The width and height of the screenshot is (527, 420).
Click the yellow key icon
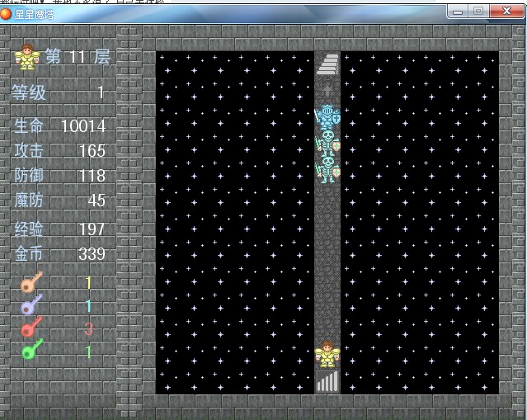(31, 282)
